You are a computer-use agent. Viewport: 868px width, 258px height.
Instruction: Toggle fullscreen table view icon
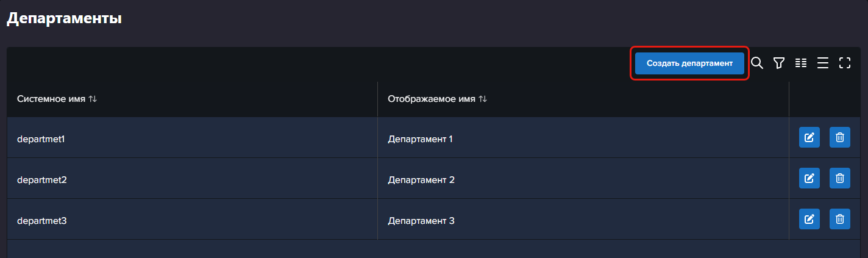click(845, 63)
